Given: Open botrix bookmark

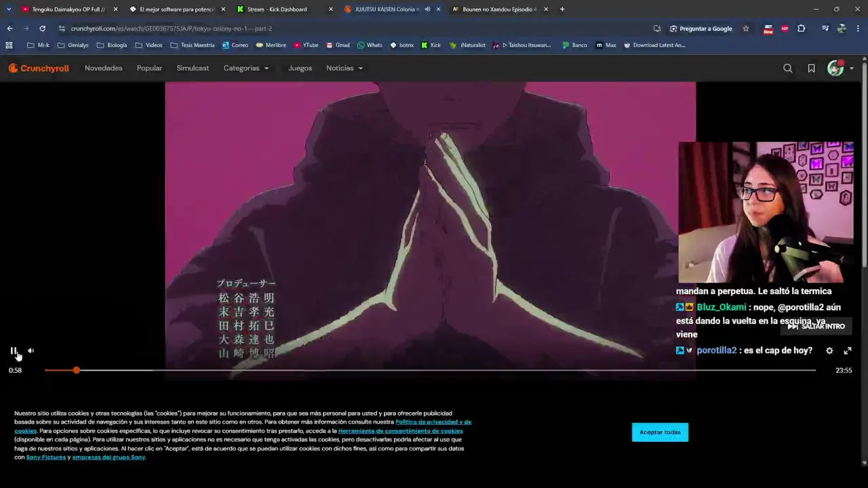Looking at the screenshot, I should pyautogui.click(x=402, y=45).
